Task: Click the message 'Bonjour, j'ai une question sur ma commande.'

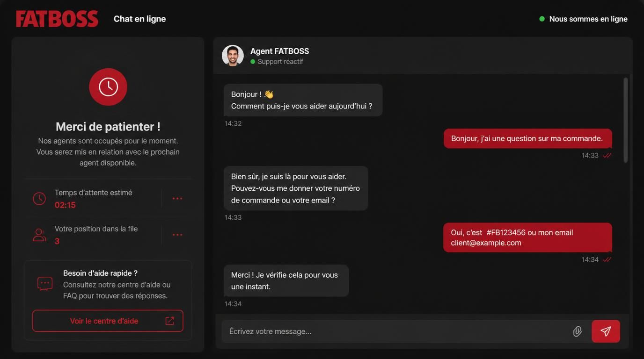Action: 528,139
